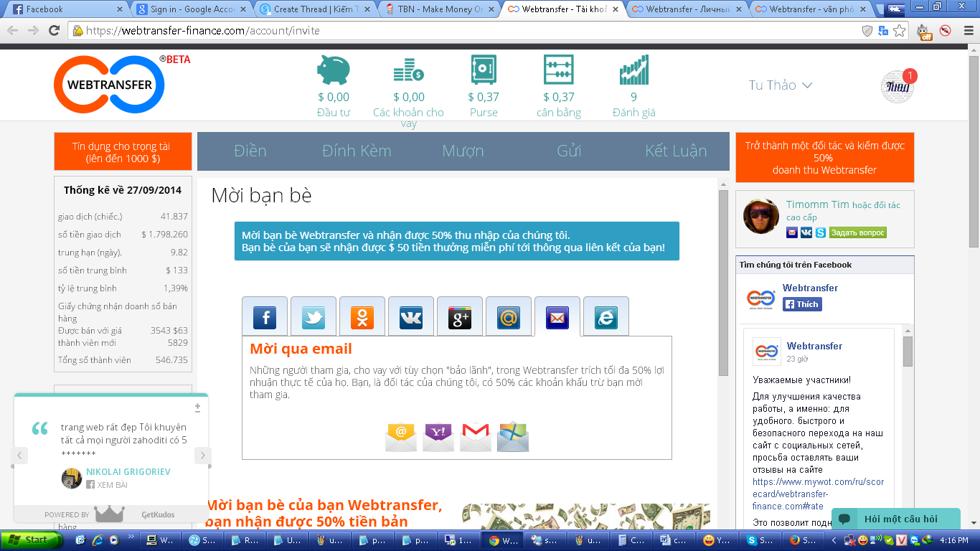Viewport: 980px width, 551px height.
Task: Select the Facebook invite tab
Action: point(265,316)
